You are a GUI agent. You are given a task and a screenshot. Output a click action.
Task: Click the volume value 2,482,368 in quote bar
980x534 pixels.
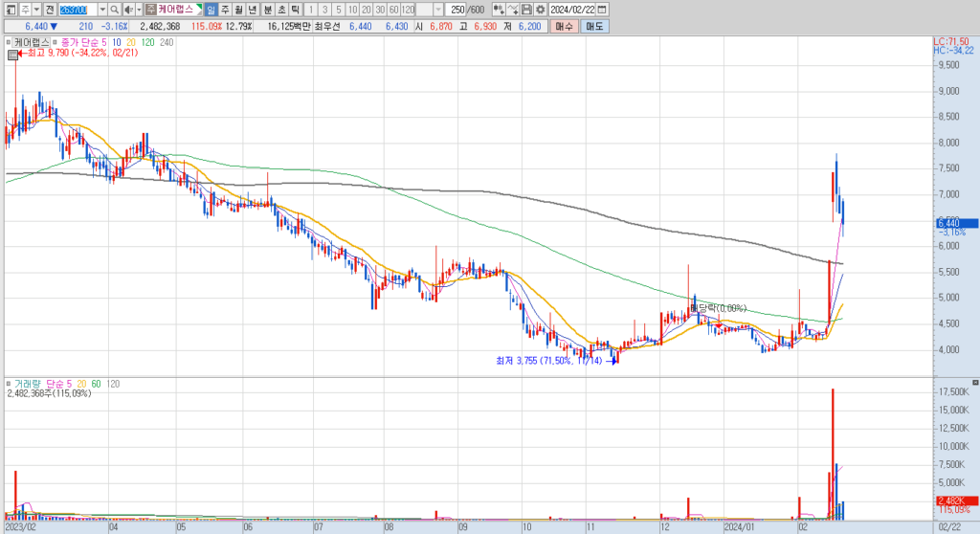click(x=160, y=26)
